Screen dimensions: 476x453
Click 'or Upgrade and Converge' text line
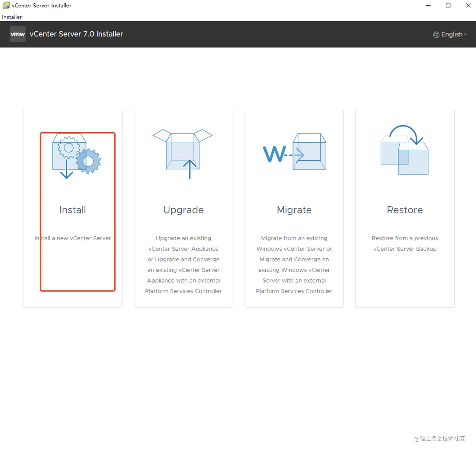click(x=184, y=260)
